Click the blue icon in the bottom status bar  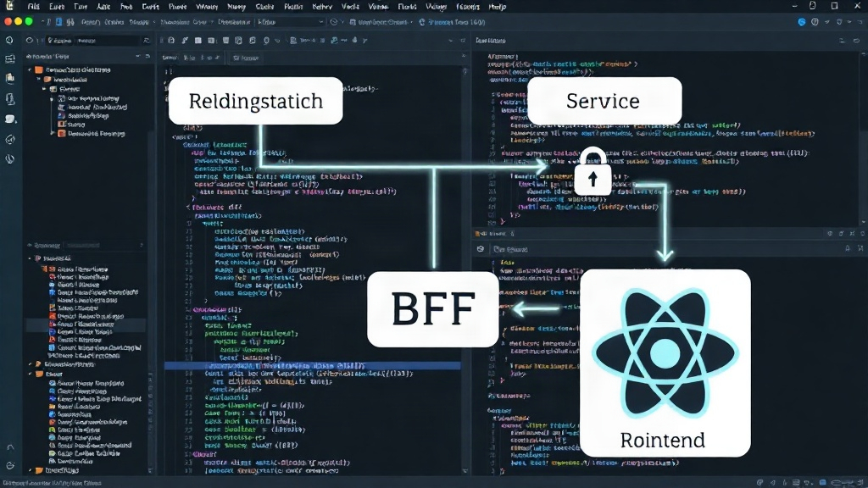pos(822,482)
